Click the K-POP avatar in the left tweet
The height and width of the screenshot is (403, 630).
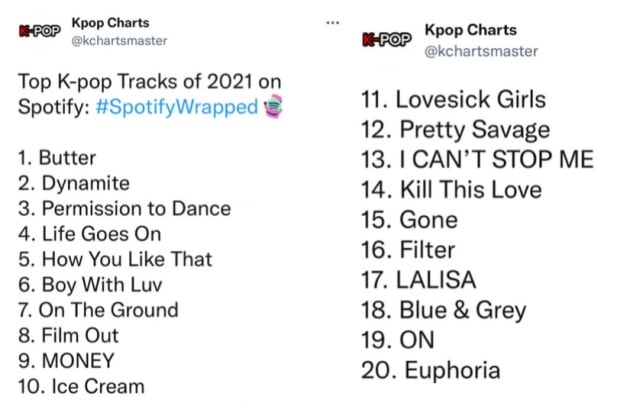pos(38,31)
